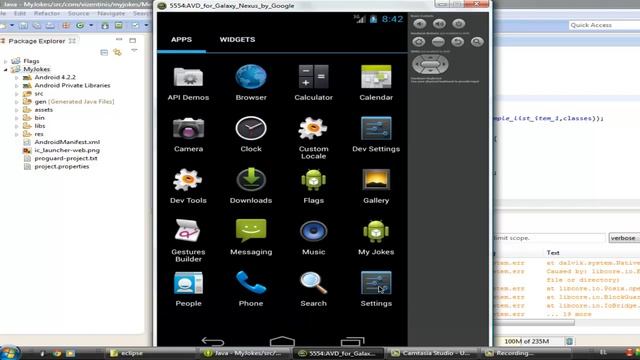Open the Clock app
The height and width of the screenshot is (360, 640).
[251, 135]
